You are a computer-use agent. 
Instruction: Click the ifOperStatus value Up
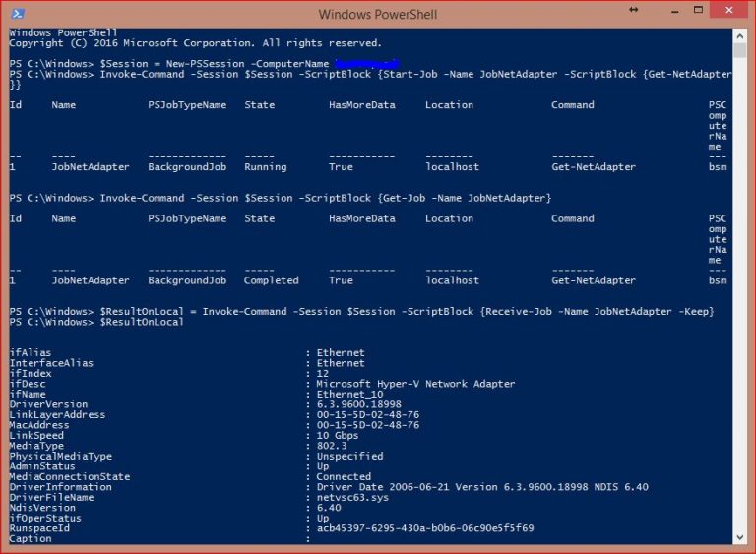323,519
